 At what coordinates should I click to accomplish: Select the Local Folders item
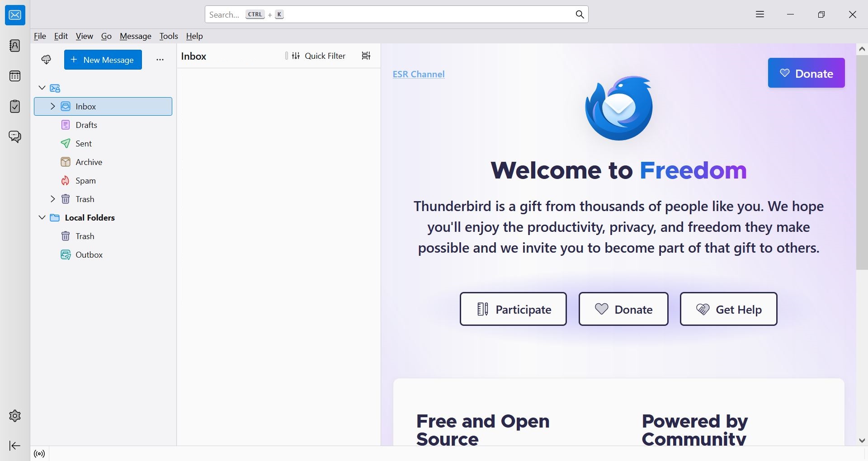[103, 217]
